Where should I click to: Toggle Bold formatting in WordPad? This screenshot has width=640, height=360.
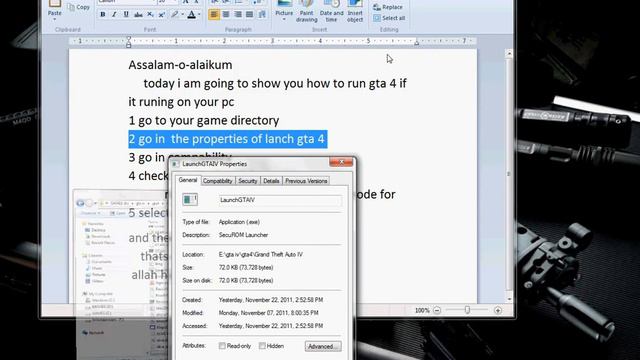[x=102, y=15]
